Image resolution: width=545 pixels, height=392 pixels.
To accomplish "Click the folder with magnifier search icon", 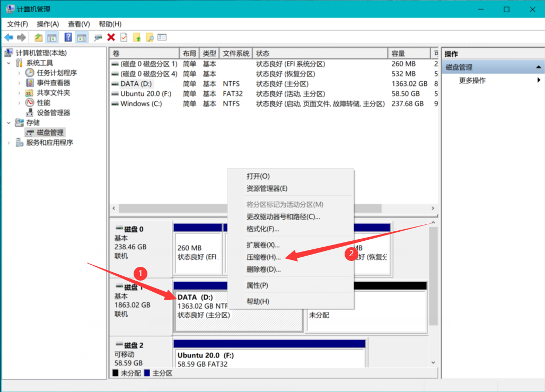I will (x=150, y=37).
